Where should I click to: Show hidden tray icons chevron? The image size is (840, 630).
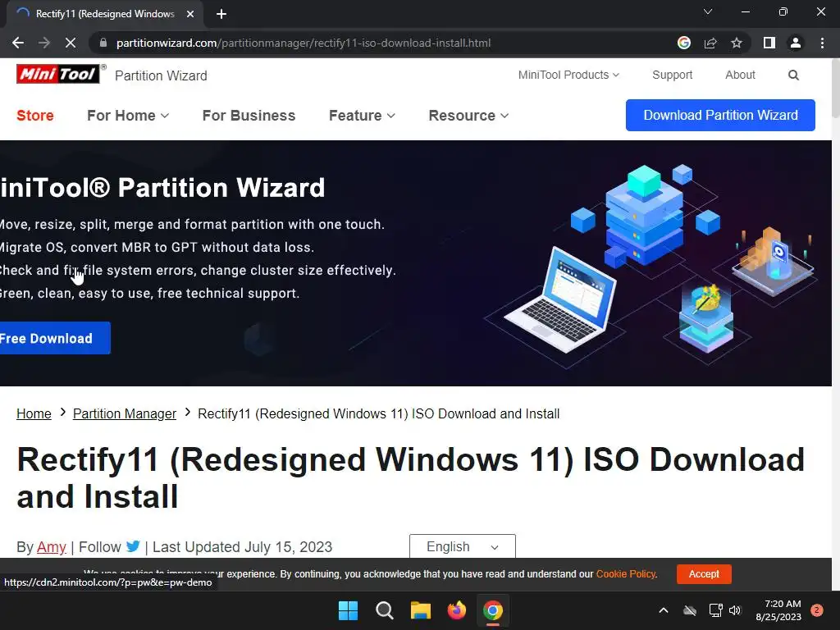pyautogui.click(x=663, y=610)
